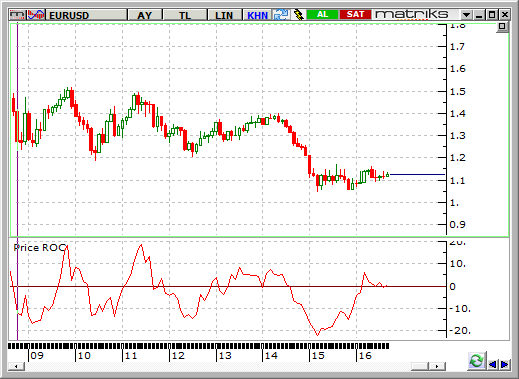The width and height of the screenshot is (519, 379).
Task: Click the blue sync arrows icon
Action: coord(281,15)
